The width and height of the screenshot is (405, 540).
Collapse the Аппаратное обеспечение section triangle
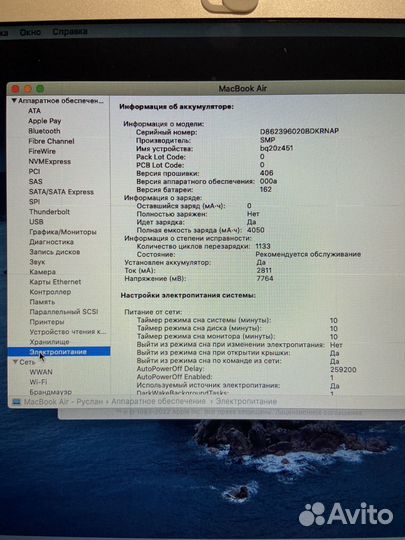coord(14,101)
